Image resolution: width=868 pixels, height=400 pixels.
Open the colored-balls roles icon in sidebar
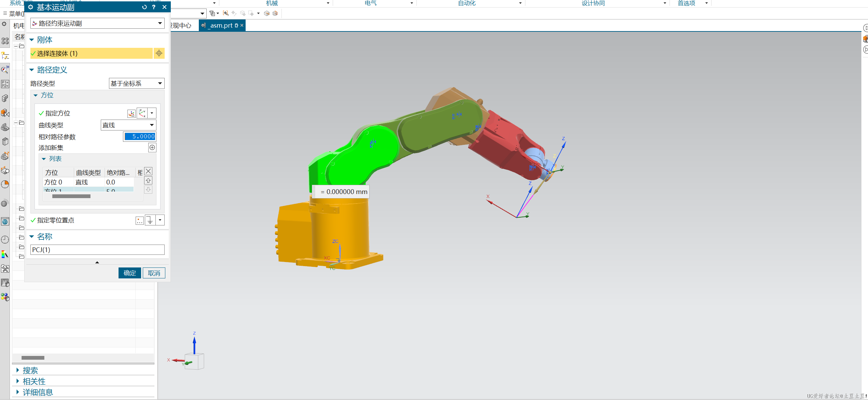coord(5,297)
